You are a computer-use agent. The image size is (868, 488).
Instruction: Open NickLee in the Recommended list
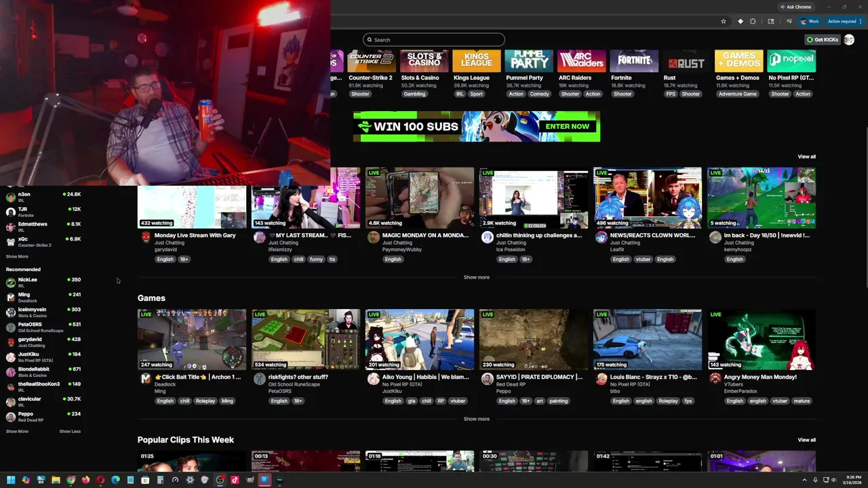[43, 282]
